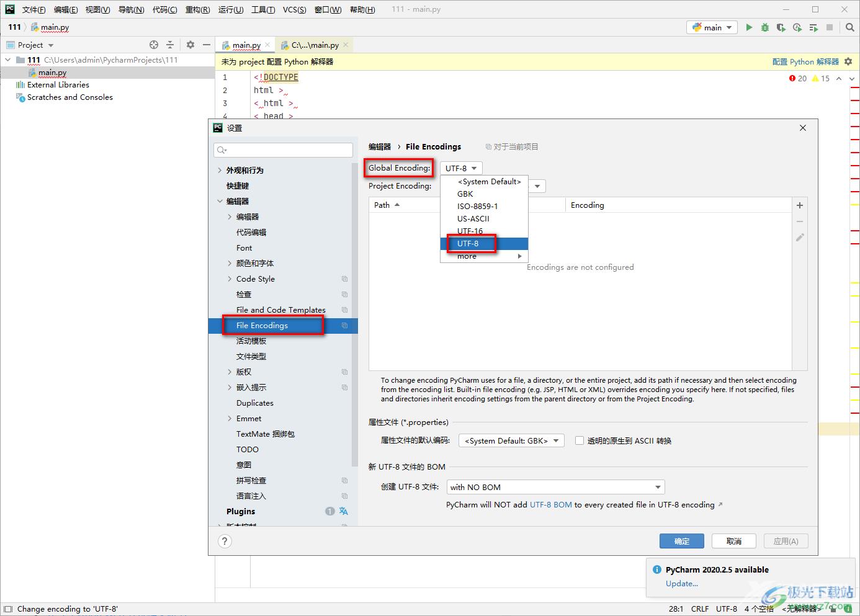Open the profiler run icon

tap(797, 27)
